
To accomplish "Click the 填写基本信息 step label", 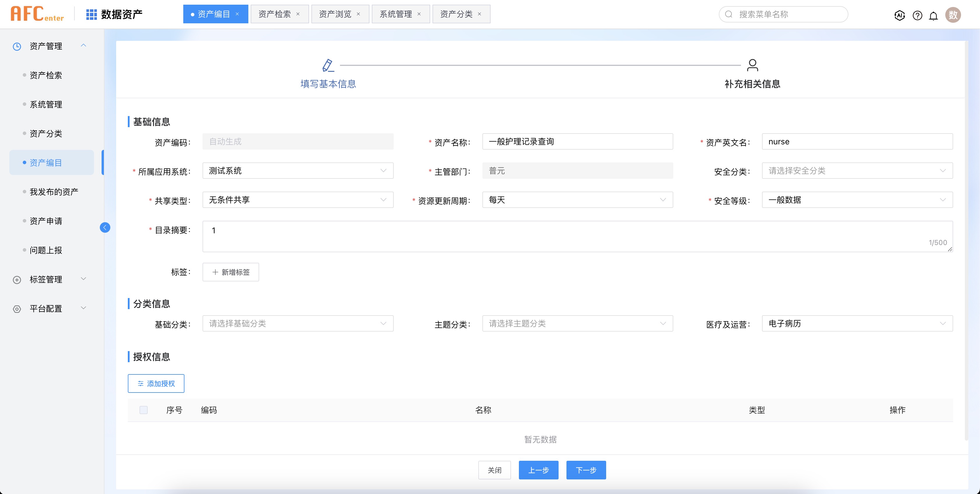I will 328,84.
